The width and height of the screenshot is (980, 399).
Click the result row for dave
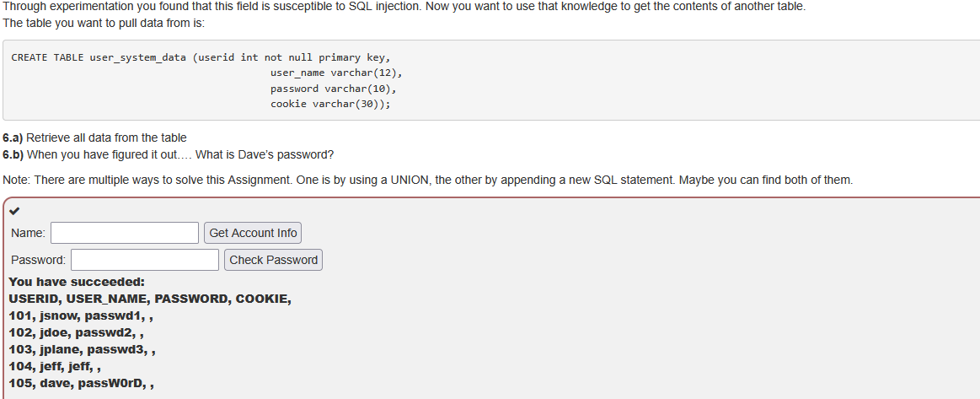[81, 383]
